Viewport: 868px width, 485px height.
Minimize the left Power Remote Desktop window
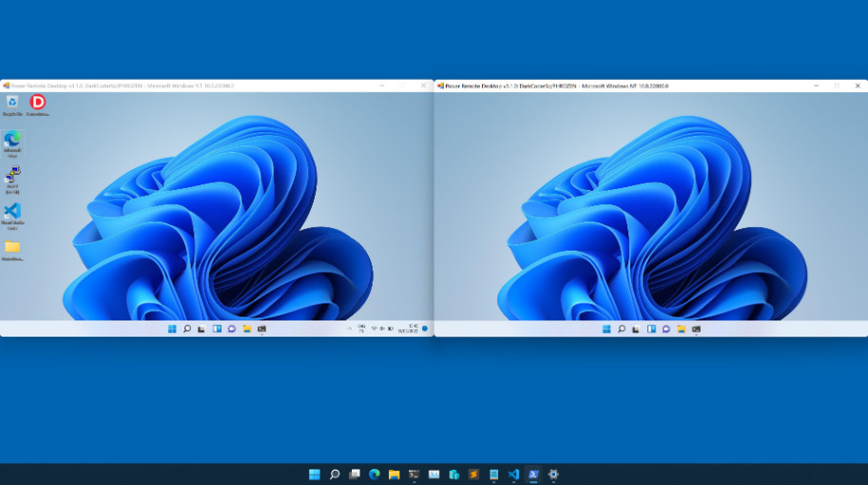pos(382,86)
